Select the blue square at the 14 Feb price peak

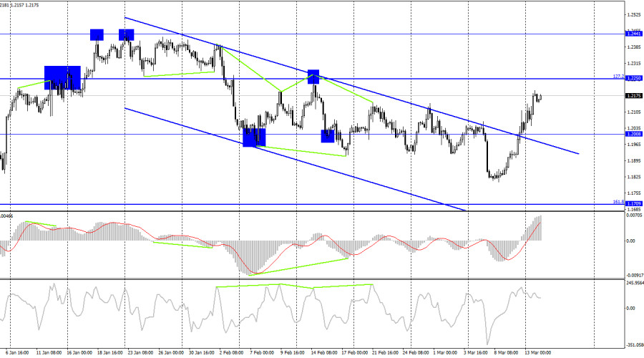pyautogui.click(x=313, y=77)
